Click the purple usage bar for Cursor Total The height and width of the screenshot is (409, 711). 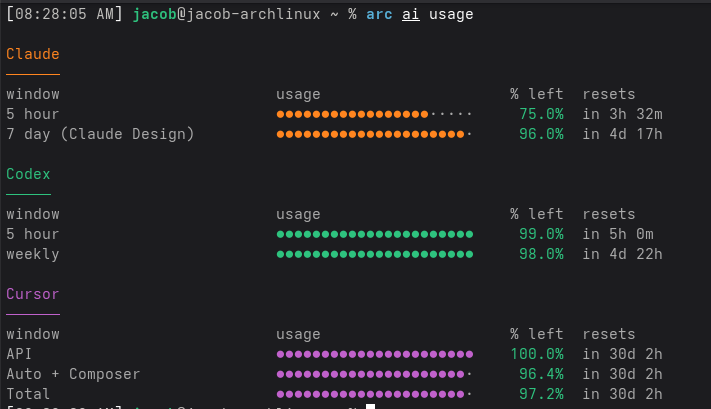tap(375, 394)
